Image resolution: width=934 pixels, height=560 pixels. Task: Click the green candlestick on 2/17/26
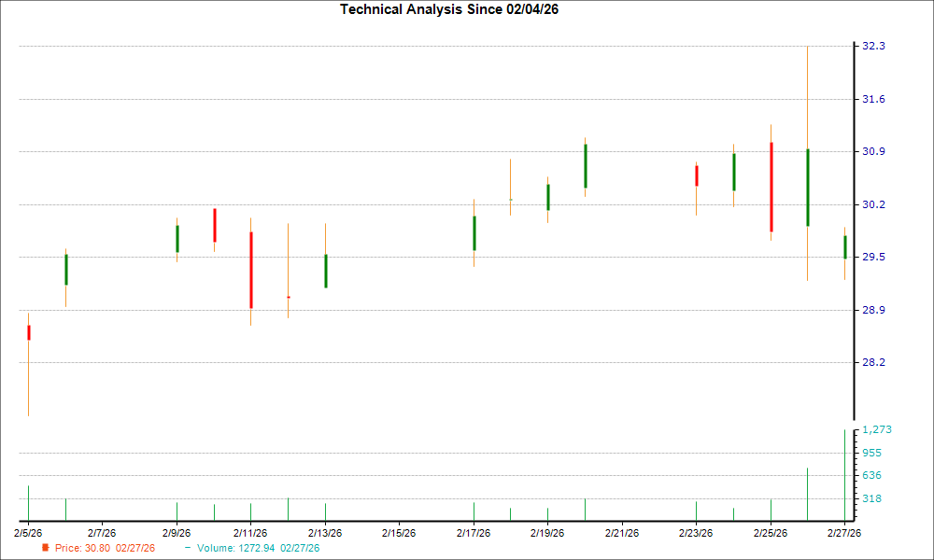(x=474, y=234)
